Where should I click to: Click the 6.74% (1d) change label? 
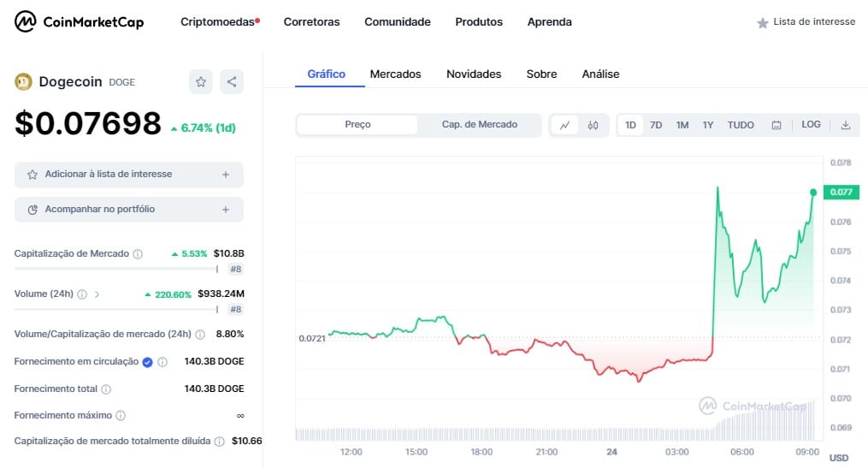coord(204,128)
